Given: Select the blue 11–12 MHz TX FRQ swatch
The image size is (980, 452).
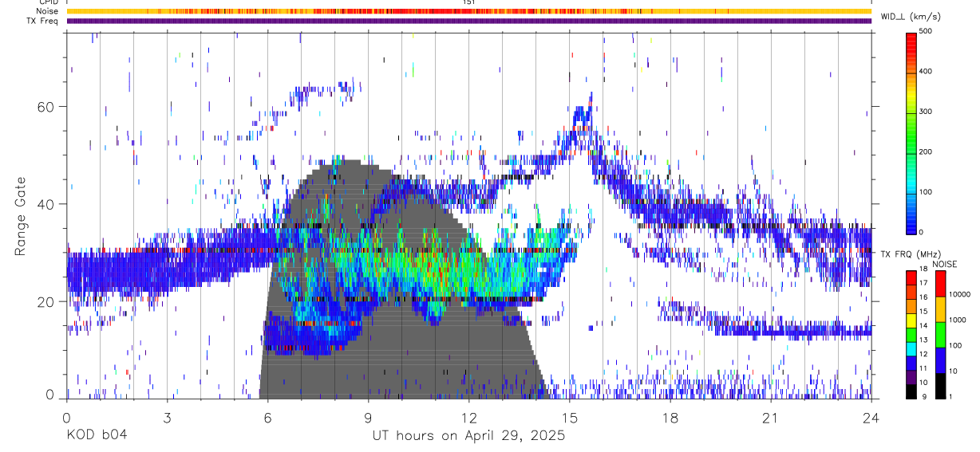Looking at the screenshot, I should (x=911, y=362).
